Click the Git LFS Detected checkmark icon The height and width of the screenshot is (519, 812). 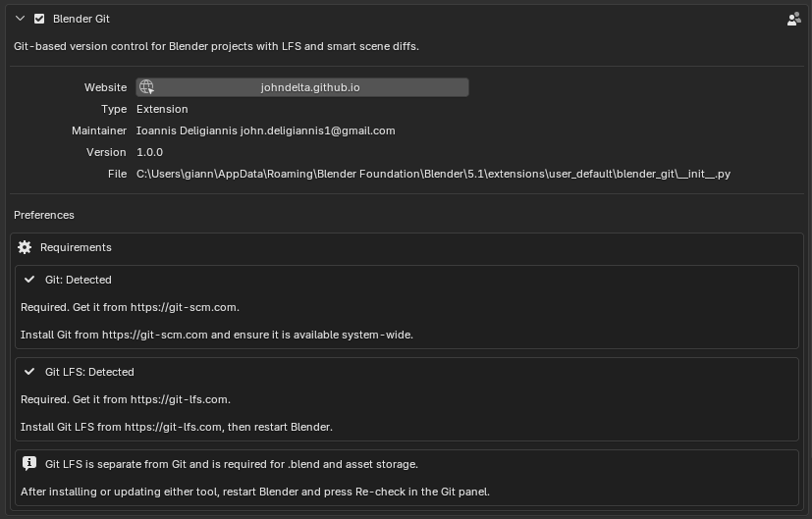29,372
